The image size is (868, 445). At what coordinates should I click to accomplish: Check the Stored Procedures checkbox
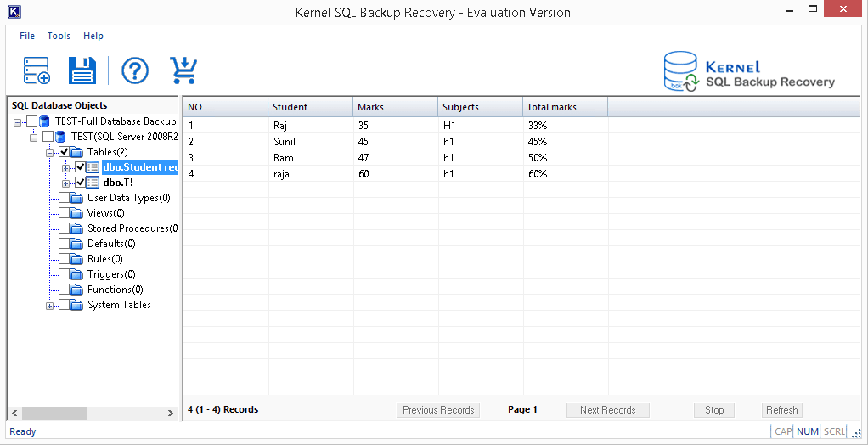(x=65, y=228)
